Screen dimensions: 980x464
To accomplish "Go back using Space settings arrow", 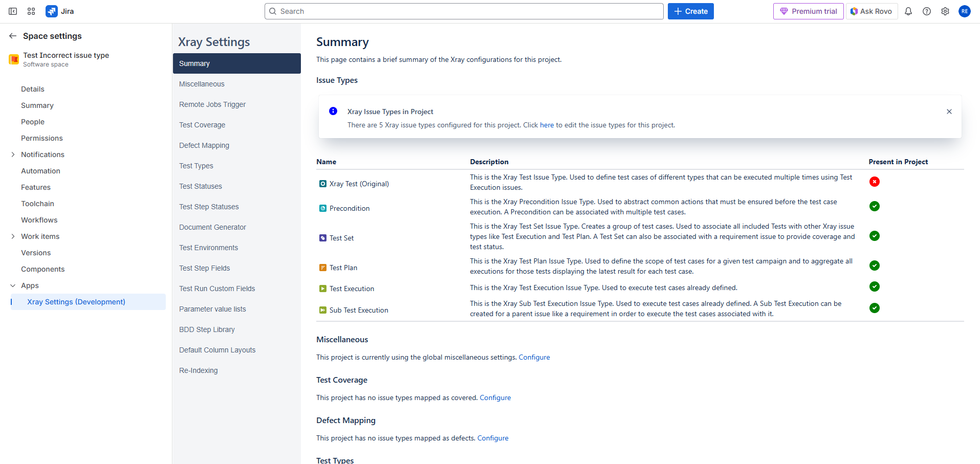I will [13, 36].
